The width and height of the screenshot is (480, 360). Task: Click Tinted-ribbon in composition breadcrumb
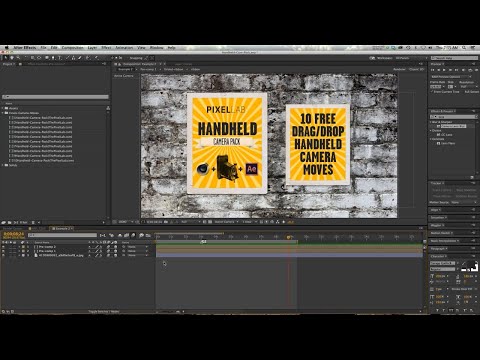pyautogui.click(x=173, y=69)
